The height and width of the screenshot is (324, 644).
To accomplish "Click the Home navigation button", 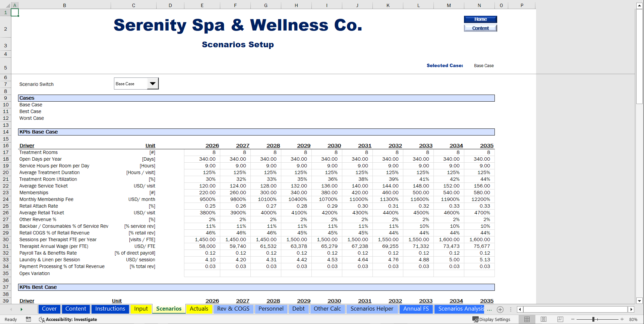I will point(480,19).
